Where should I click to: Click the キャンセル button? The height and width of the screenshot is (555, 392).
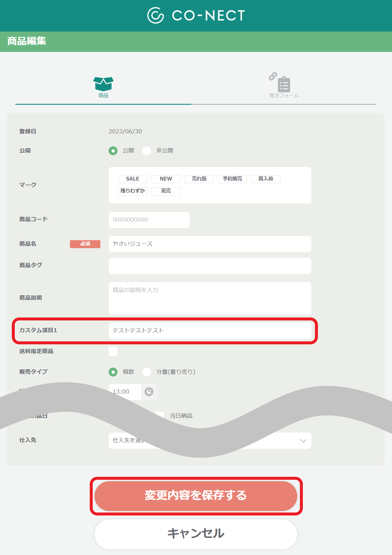point(196,534)
